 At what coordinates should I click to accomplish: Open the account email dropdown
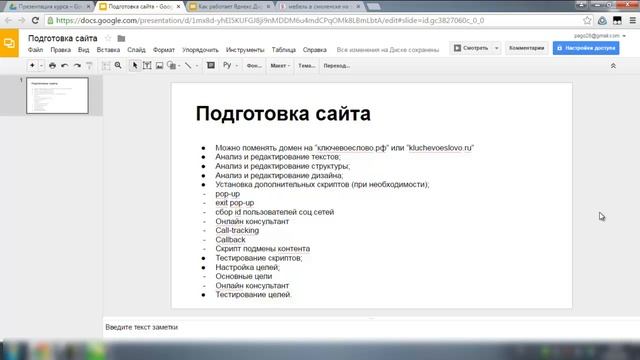click(600, 36)
